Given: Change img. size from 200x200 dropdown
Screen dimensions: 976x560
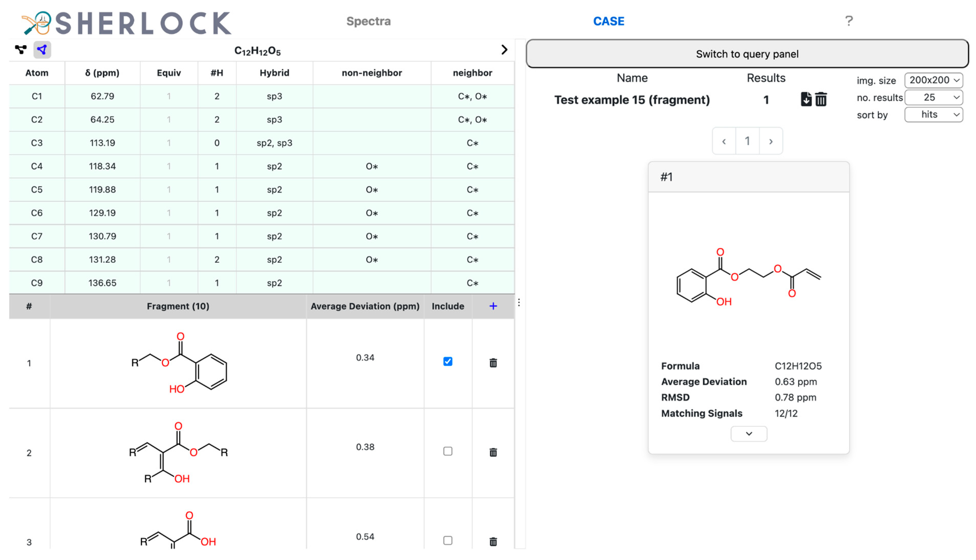Looking at the screenshot, I should [x=934, y=80].
